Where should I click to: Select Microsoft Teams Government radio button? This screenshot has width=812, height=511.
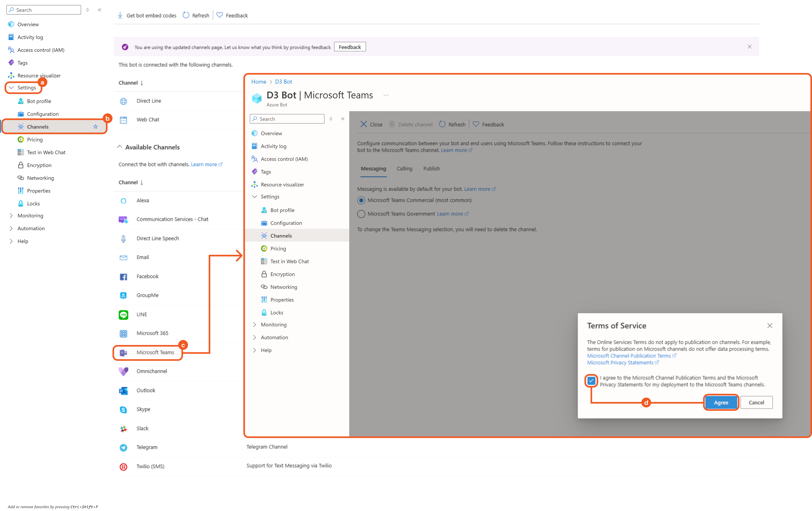tap(361, 214)
